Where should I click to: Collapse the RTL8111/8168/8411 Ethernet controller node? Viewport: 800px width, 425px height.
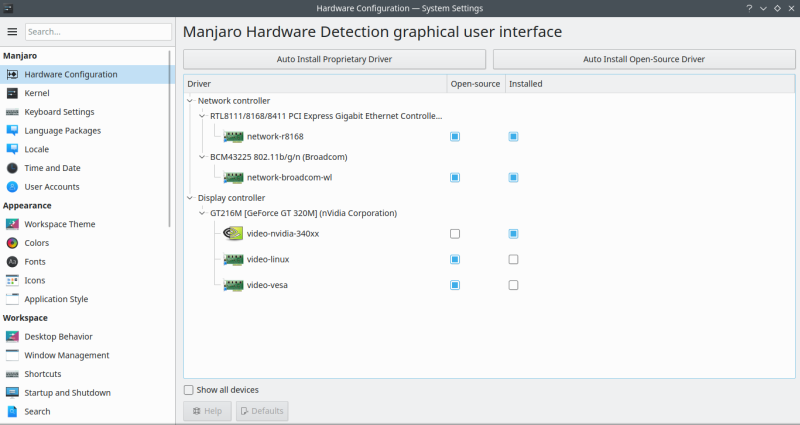pos(202,116)
